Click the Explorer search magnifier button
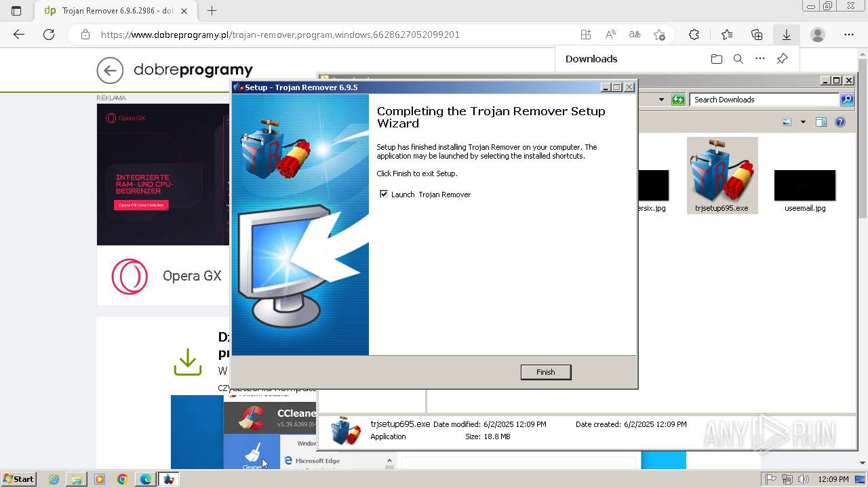 (846, 100)
